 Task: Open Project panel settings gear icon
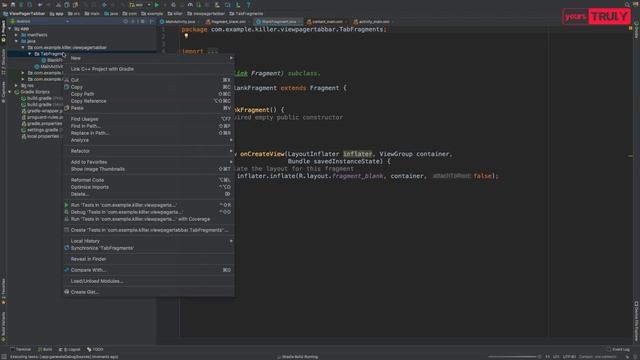tap(142, 21)
